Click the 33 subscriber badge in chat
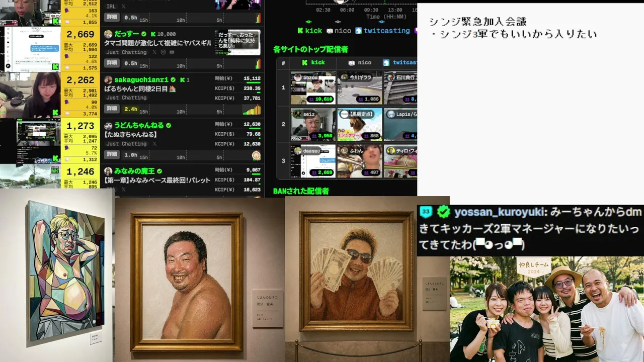This screenshot has height=362, width=644. [x=426, y=212]
